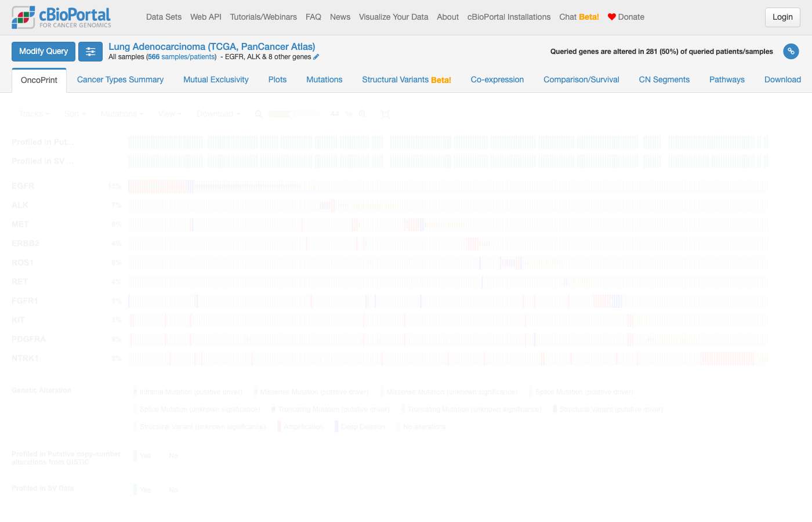Click the 566 samples/patients link
Image resolution: width=812 pixels, height=522 pixels.
[182, 57]
